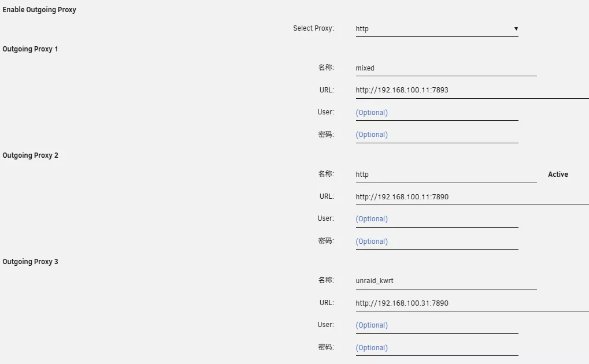The width and height of the screenshot is (589, 364).
Task: Click the Outgoing Proxy 1 URL field
Action: [472, 90]
